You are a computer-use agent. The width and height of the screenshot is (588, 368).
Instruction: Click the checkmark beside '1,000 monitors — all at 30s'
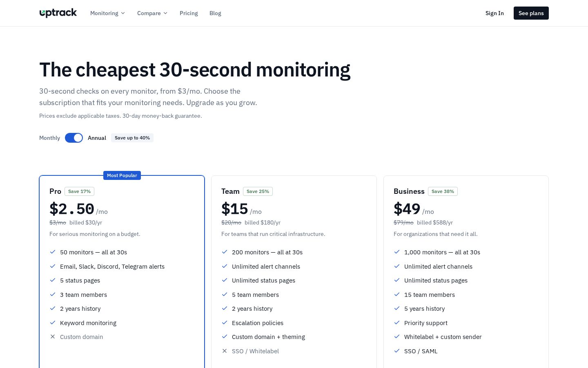[x=397, y=252]
